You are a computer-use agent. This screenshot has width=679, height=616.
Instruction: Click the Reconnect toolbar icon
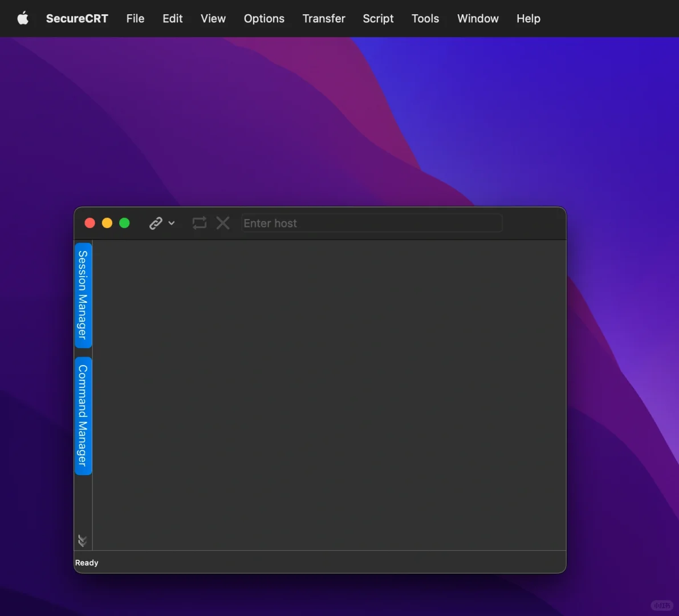(199, 223)
